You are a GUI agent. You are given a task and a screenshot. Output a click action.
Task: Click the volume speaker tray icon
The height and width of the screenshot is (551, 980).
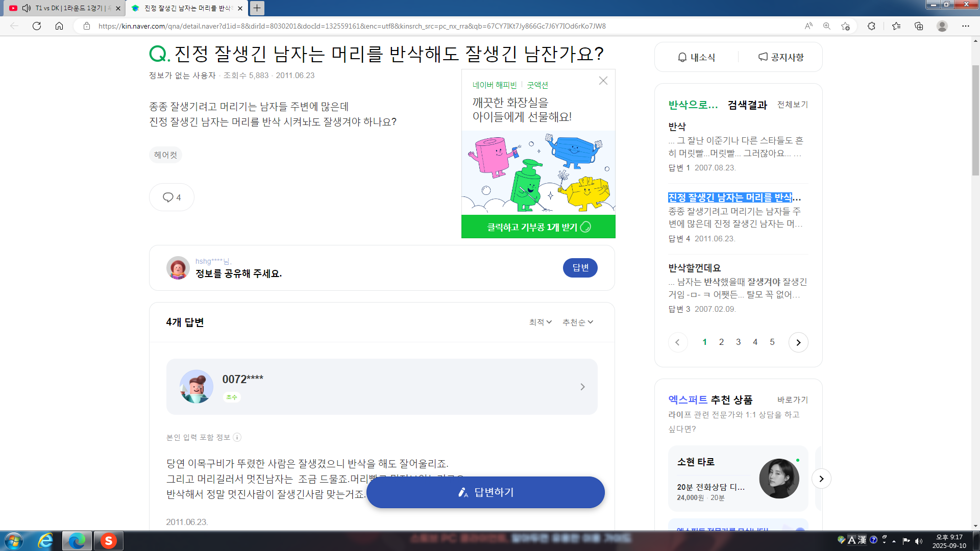point(919,541)
